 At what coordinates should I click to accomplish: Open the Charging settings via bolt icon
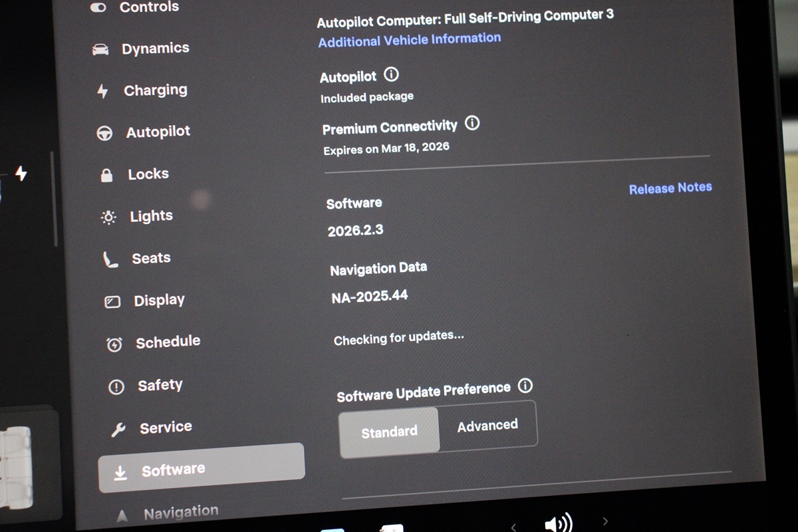(102, 91)
